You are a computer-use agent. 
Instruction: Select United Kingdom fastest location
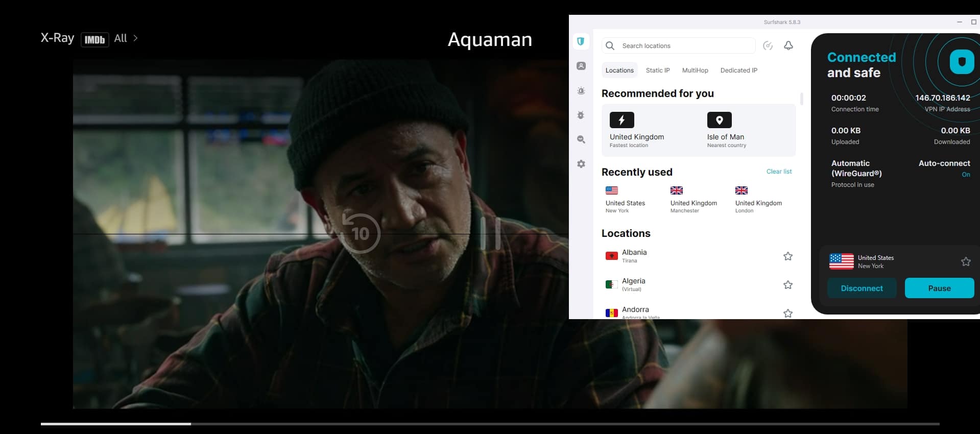coord(637,131)
